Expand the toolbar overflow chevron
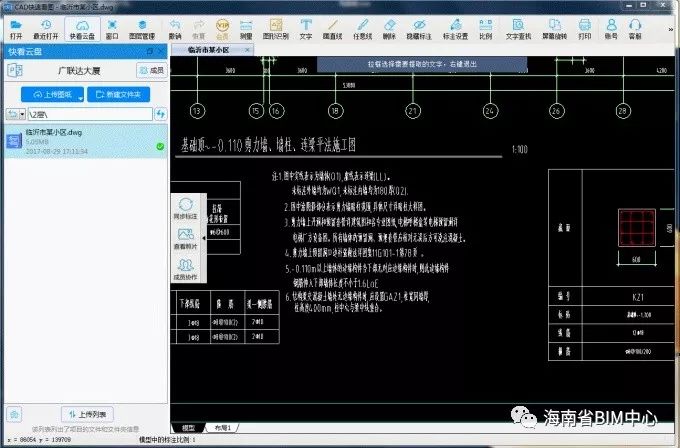 click(x=671, y=30)
